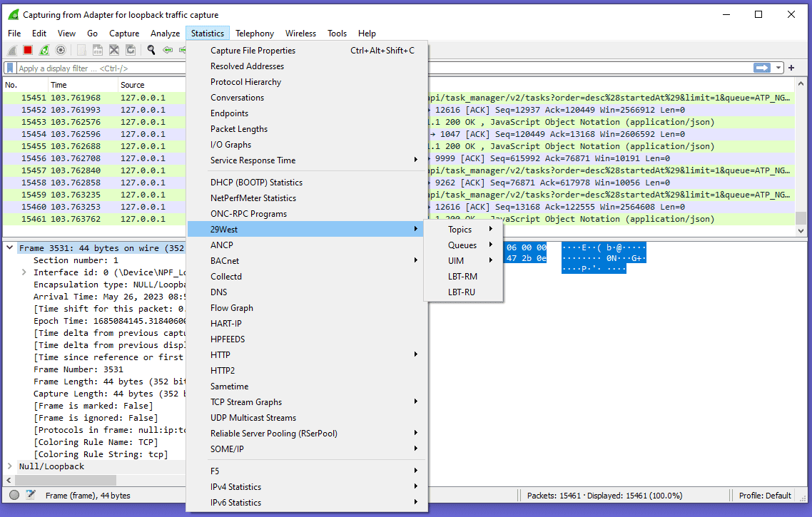Choose LBT-RM in the 29West submenu

click(462, 276)
